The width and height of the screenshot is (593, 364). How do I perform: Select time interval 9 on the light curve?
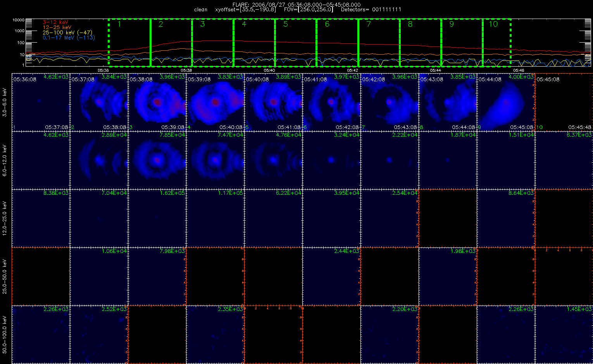point(462,43)
